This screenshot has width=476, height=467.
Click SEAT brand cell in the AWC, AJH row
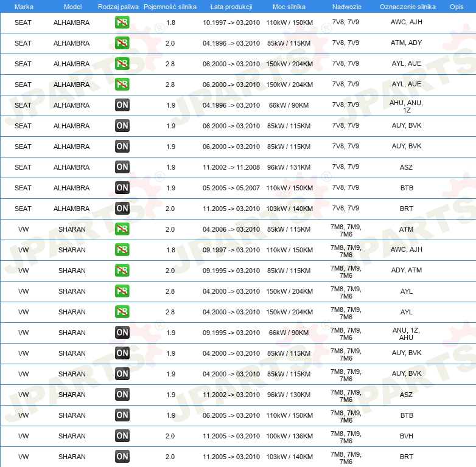pos(23,22)
